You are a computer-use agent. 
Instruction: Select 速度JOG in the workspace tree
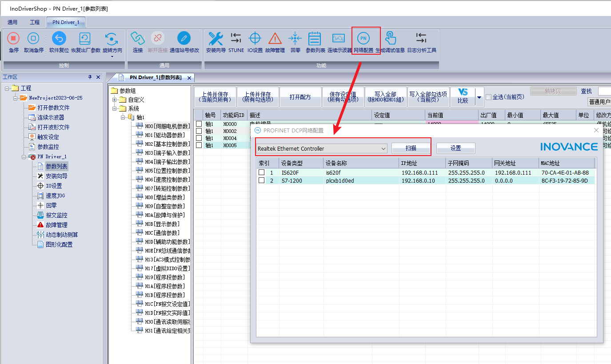coord(55,196)
